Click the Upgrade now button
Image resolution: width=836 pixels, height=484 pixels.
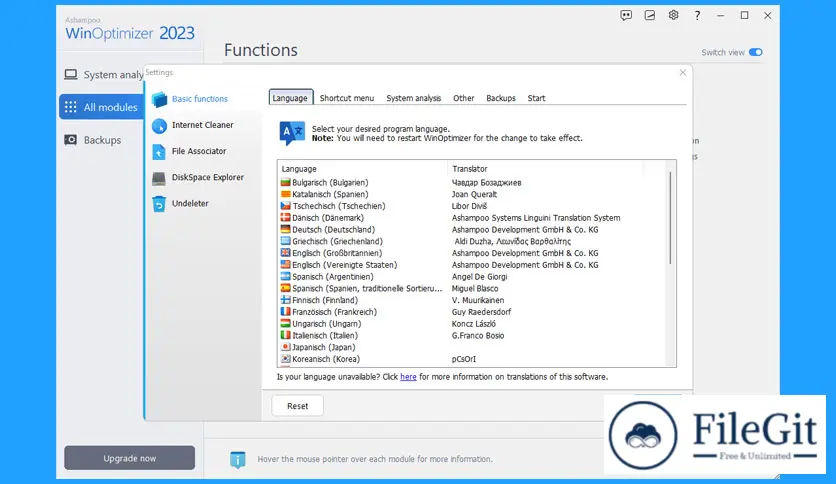click(x=130, y=458)
